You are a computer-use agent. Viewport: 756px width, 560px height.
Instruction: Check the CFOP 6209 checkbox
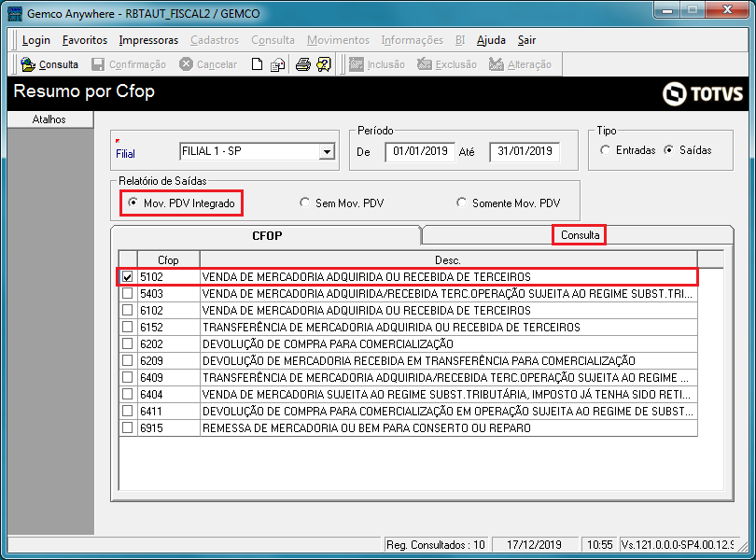tap(127, 360)
